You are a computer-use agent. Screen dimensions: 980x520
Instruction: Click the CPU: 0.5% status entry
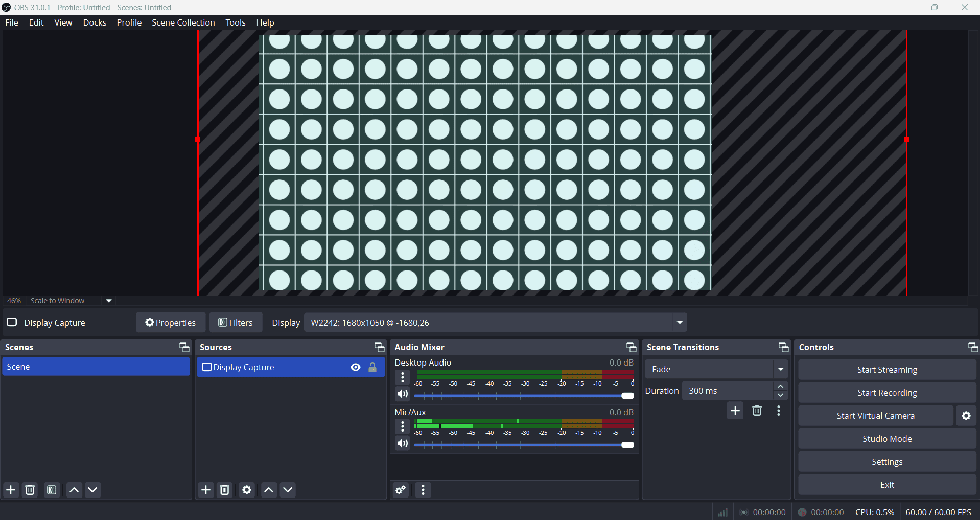875,512
